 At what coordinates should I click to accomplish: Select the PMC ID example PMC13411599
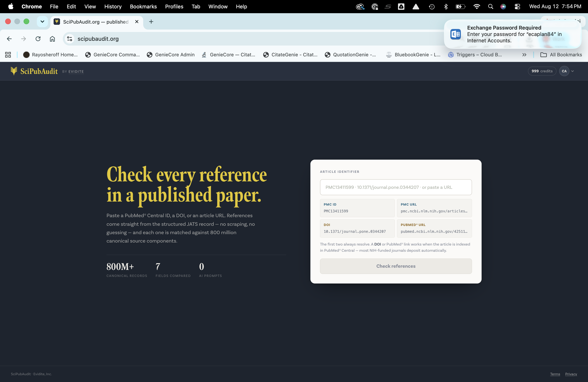pyautogui.click(x=357, y=208)
